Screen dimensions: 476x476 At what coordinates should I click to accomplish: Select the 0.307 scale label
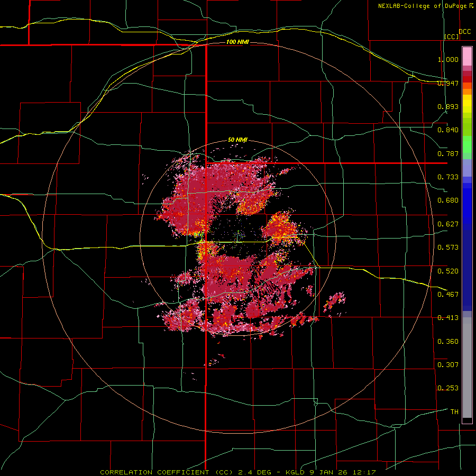(x=448, y=364)
